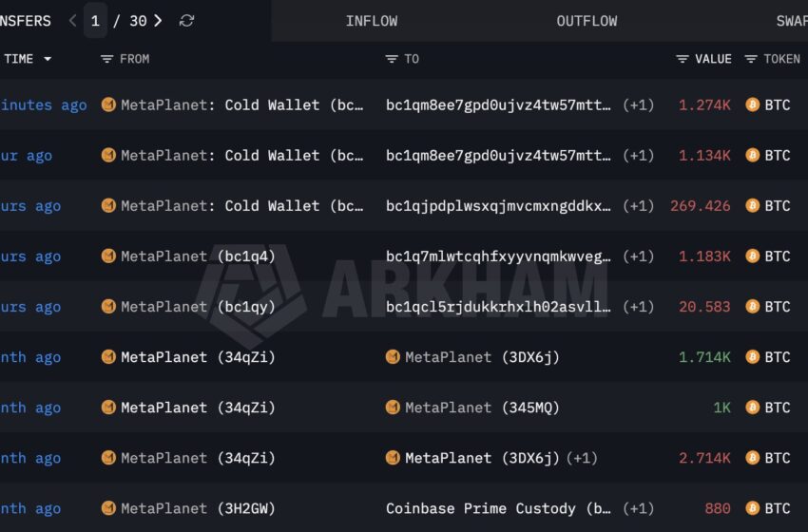Go to the previous transfers page
Viewport: 808px width, 532px height.
pos(72,21)
